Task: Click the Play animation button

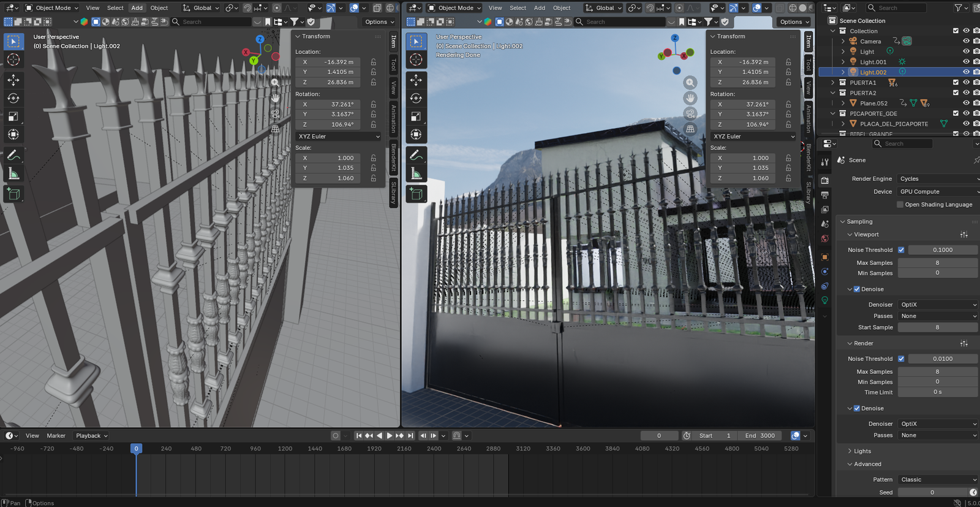Action: pyautogui.click(x=390, y=436)
